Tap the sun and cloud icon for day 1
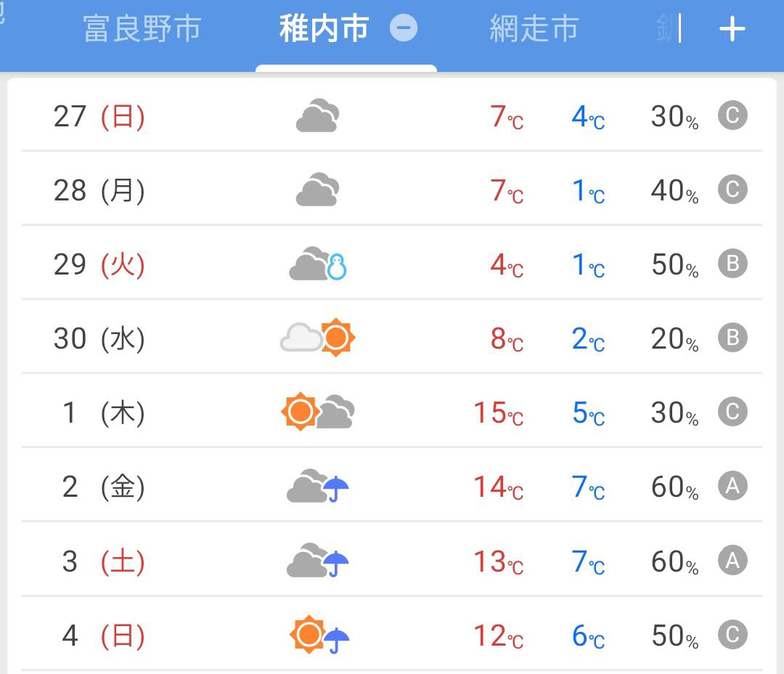The width and height of the screenshot is (784, 674). (318, 412)
